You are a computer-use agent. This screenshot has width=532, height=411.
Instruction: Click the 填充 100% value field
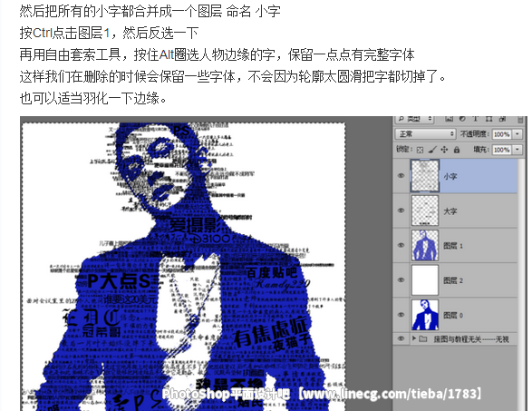pos(502,150)
